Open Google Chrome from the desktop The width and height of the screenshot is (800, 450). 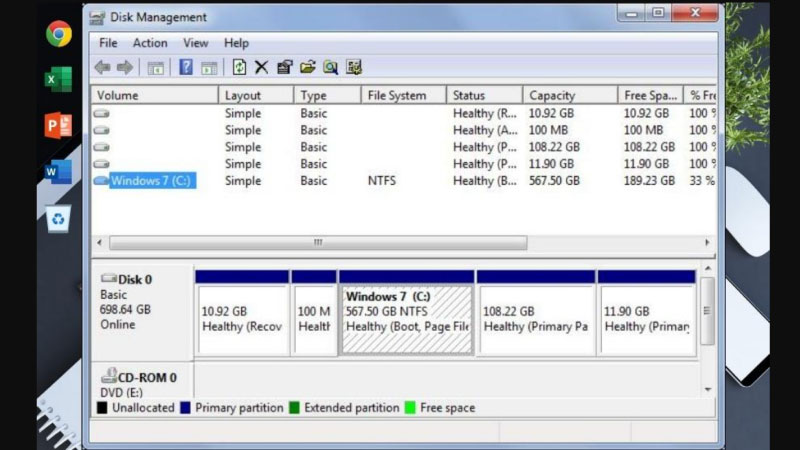pos(59,34)
